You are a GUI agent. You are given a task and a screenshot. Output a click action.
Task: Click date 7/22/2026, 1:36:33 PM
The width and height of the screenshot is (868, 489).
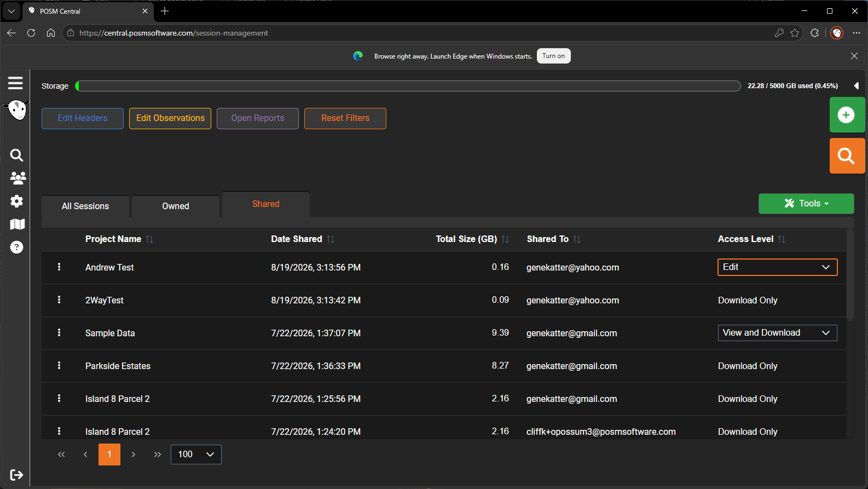coord(316,366)
